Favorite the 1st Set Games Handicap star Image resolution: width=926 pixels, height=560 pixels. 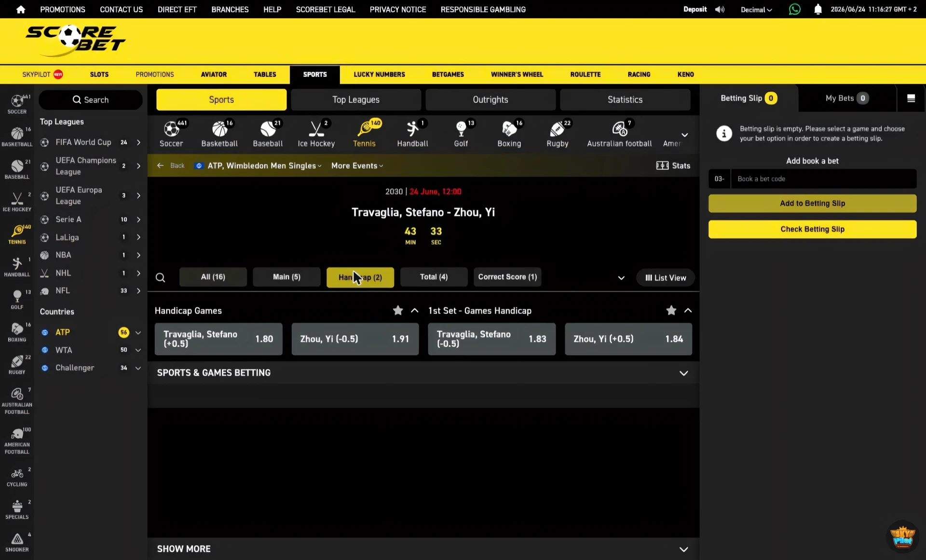tap(671, 311)
